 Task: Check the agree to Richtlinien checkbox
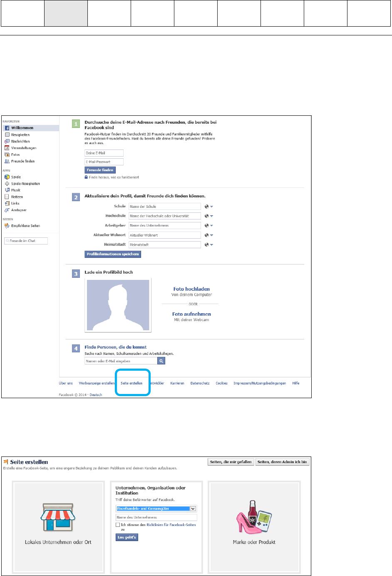tap(118, 525)
